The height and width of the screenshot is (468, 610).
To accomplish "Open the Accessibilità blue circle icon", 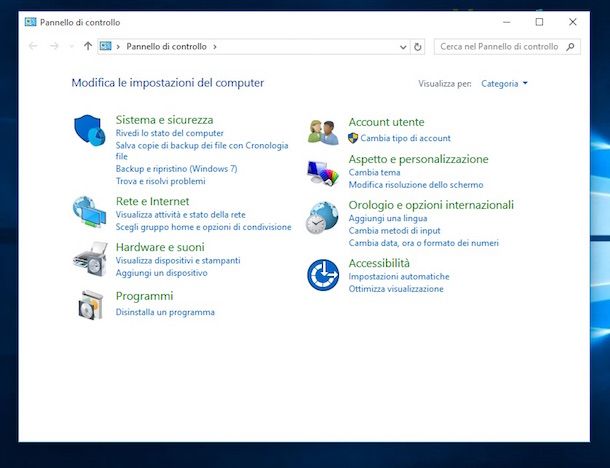I will click(323, 275).
